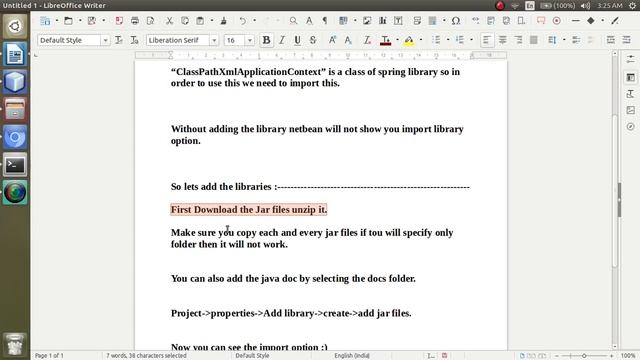The height and width of the screenshot is (360, 640).
Task: Cut the selected text with the scissors icon
Action: point(169,21)
